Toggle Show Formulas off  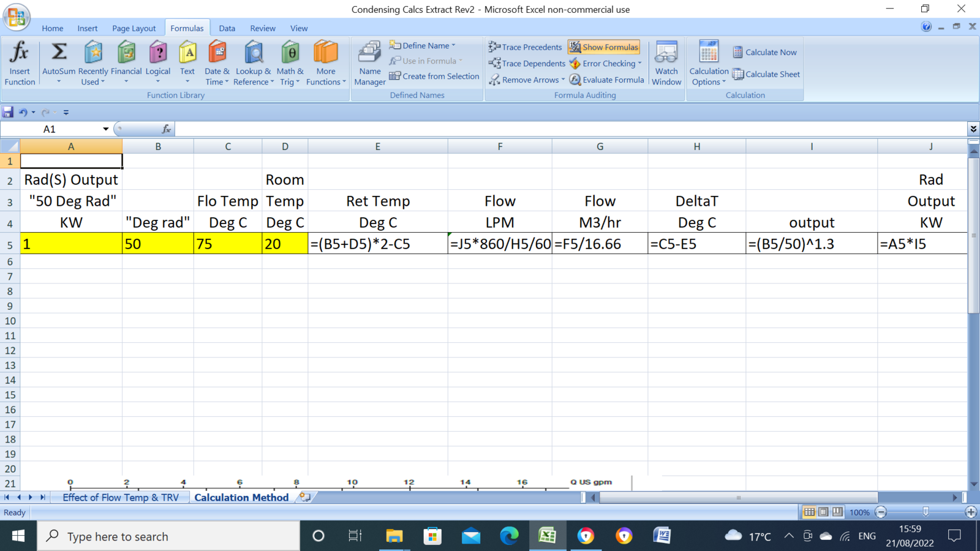(x=603, y=47)
